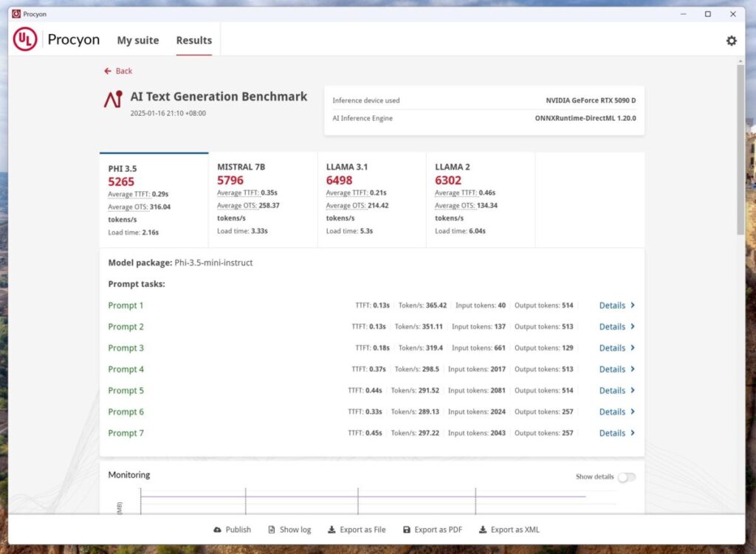Click the Export as PDF label
This screenshot has height=554, width=756.
point(439,530)
